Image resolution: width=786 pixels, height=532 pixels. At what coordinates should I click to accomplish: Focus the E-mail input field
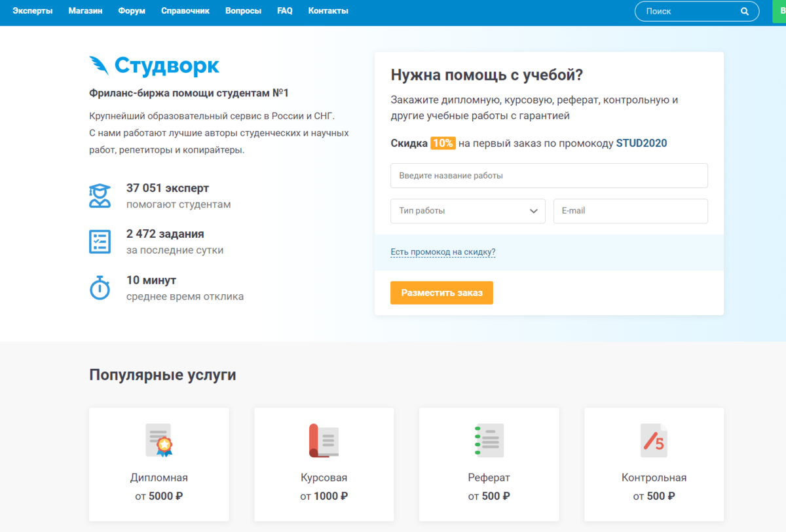631,211
